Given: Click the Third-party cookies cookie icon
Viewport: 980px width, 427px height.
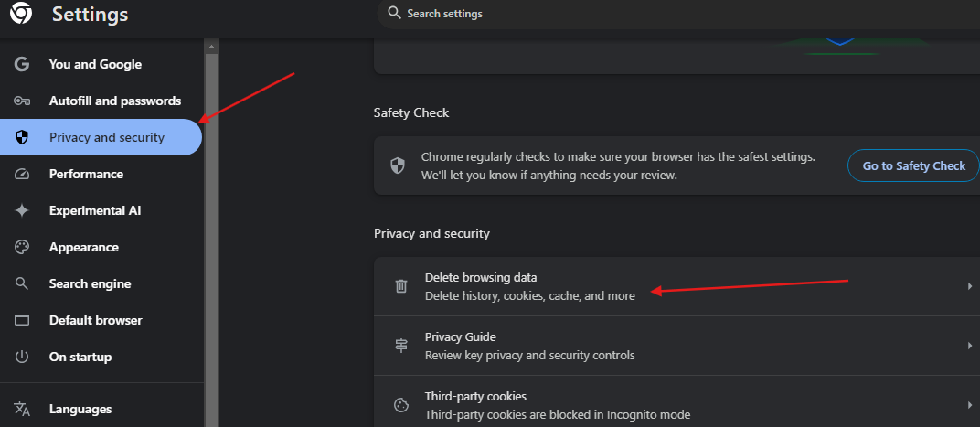Looking at the screenshot, I should [401, 405].
